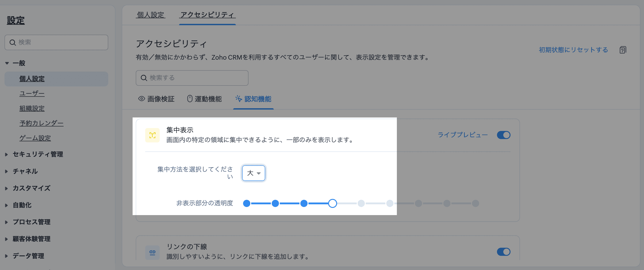Click the eye icon for 画像検証
Image resolution: width=644 pixels, height=270 pixels.
(x=142, y=99)
